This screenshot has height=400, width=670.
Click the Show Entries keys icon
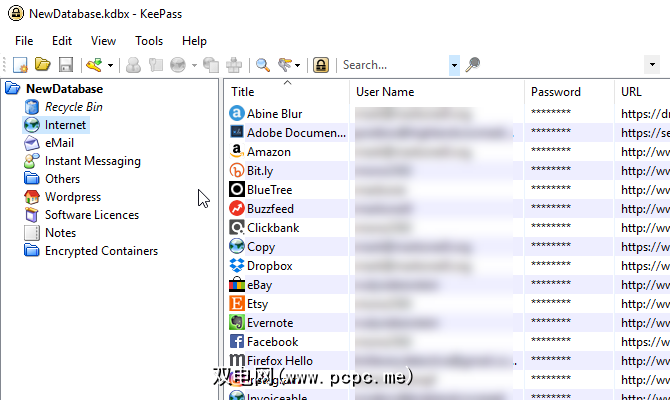point(285,65)
